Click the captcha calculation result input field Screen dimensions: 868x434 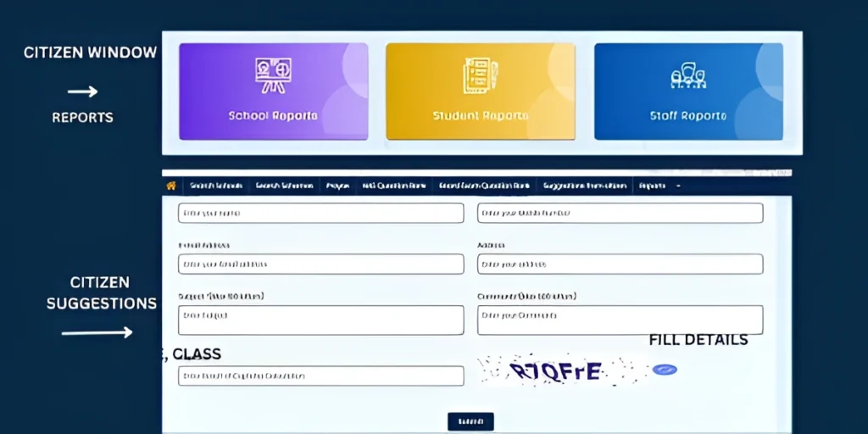click(320, 376)
